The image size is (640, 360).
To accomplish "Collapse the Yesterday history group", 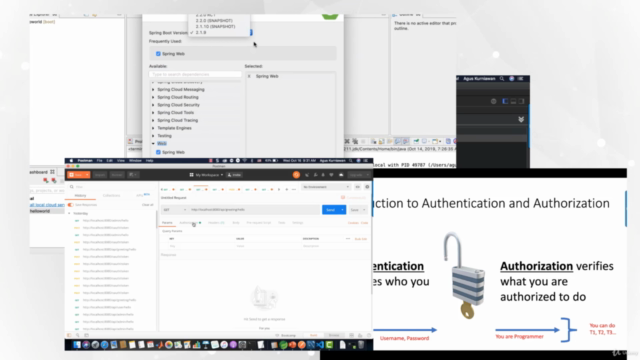I will (x=69, y=213).
